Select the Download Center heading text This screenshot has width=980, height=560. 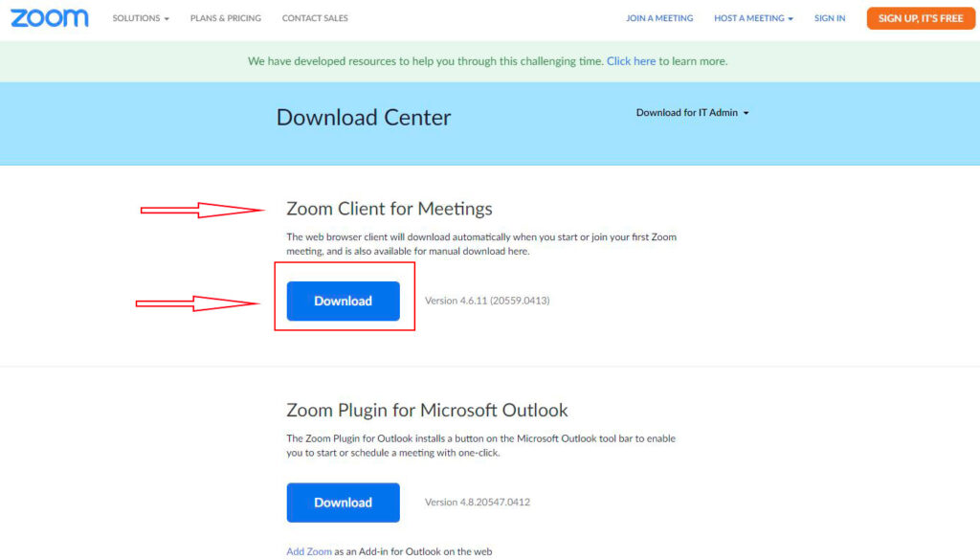coord(364,118)
